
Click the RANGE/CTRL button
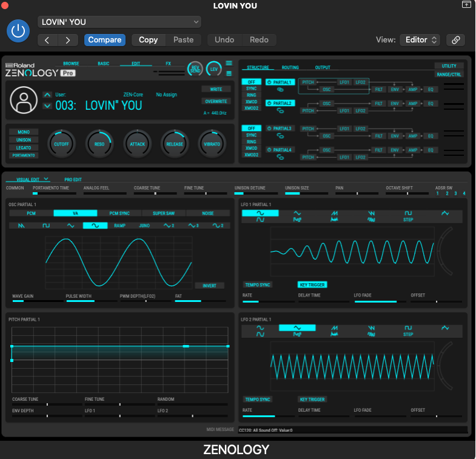pos(449,75)
